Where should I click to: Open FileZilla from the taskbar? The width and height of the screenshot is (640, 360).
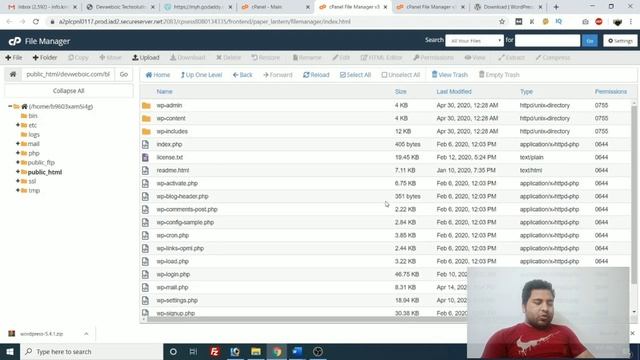[214, 351]
